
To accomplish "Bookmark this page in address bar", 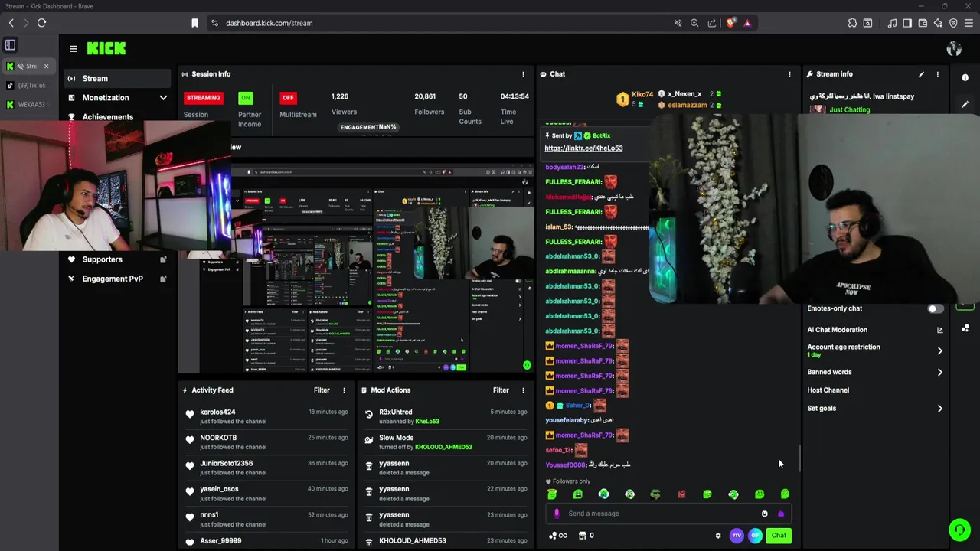I will click(194, 23).
